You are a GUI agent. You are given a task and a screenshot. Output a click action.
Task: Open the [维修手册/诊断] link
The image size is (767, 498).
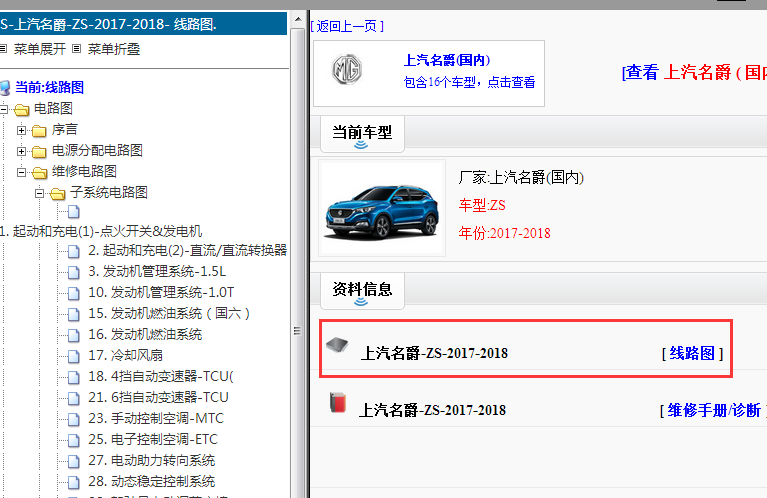713,410
